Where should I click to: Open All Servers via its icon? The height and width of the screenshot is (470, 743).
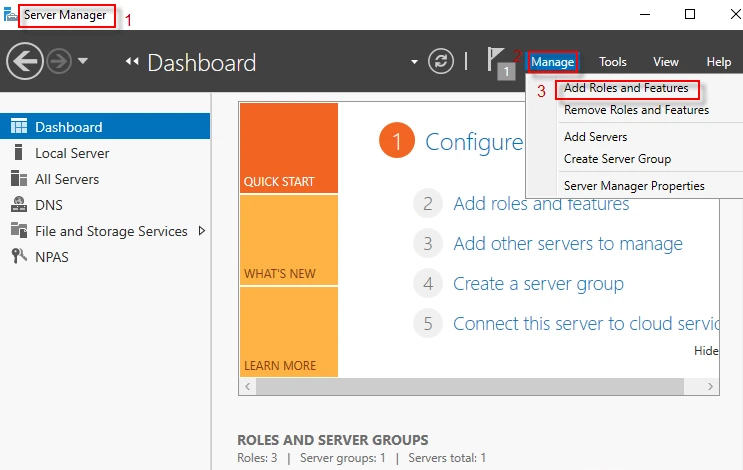click(18, 179)
